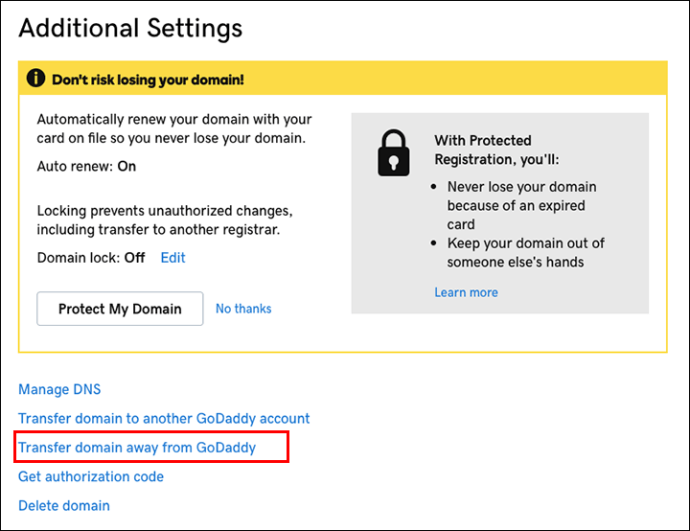The image size is (690, 531).
Task: Click the "someone else's hands" bullet point
Action: (525, 253)
